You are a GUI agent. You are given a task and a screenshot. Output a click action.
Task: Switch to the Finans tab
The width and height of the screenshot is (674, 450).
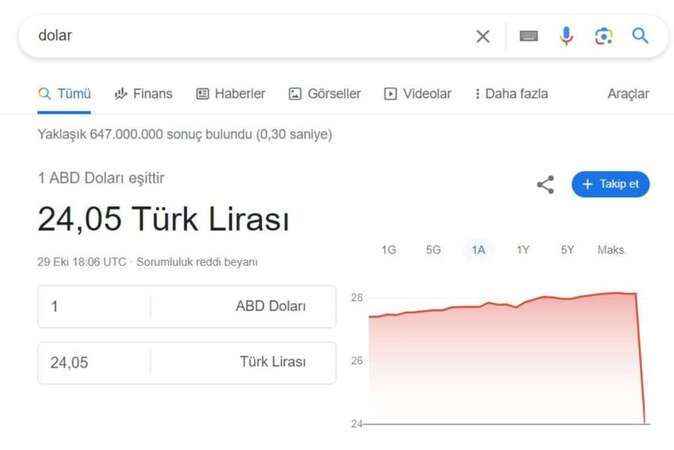tap(143, 94)
